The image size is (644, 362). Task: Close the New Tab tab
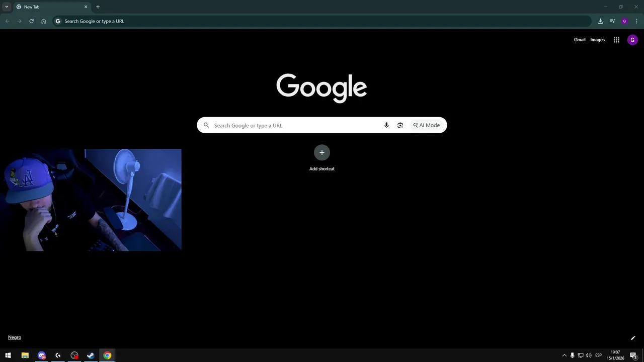pos(86,7)
